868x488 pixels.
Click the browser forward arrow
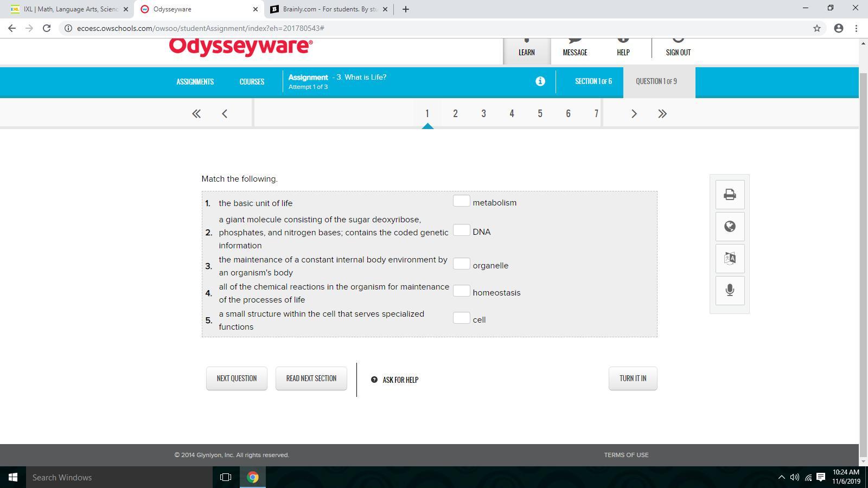29,28
